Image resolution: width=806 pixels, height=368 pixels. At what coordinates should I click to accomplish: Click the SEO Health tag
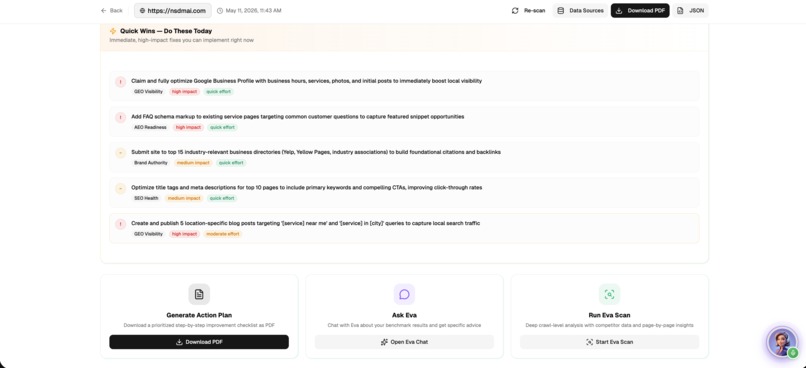[x=146, y=198]
